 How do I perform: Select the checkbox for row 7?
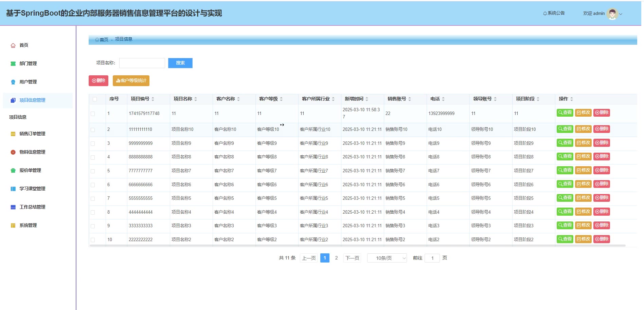click(93, 198)
